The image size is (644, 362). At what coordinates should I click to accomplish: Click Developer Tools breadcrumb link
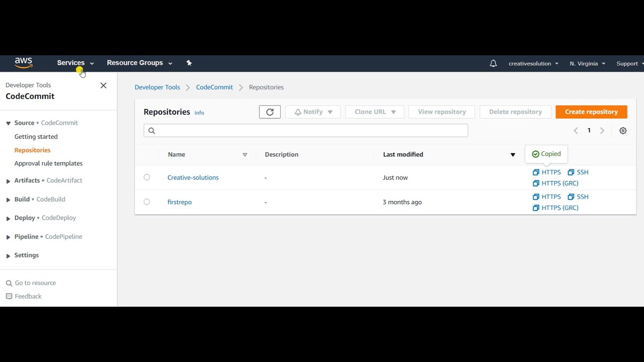click(157, 87)
